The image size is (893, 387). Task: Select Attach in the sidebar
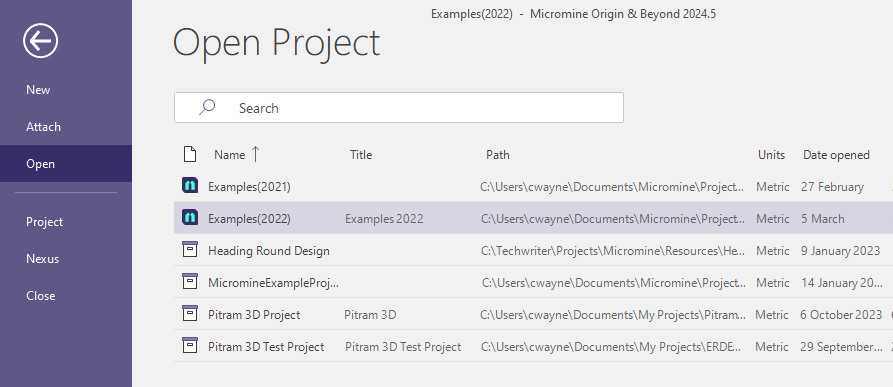43,127
